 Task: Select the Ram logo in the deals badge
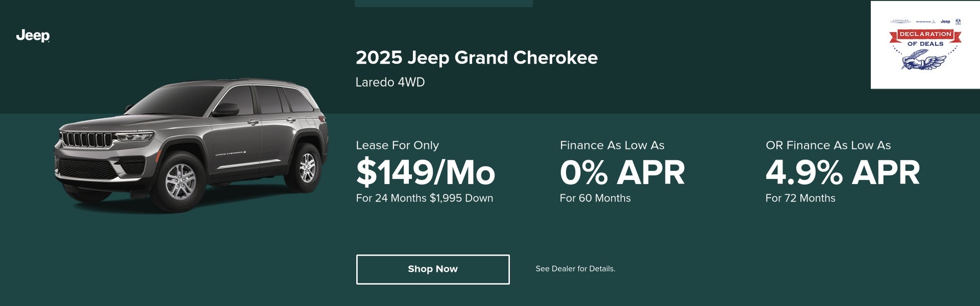(x=958, y=21)
